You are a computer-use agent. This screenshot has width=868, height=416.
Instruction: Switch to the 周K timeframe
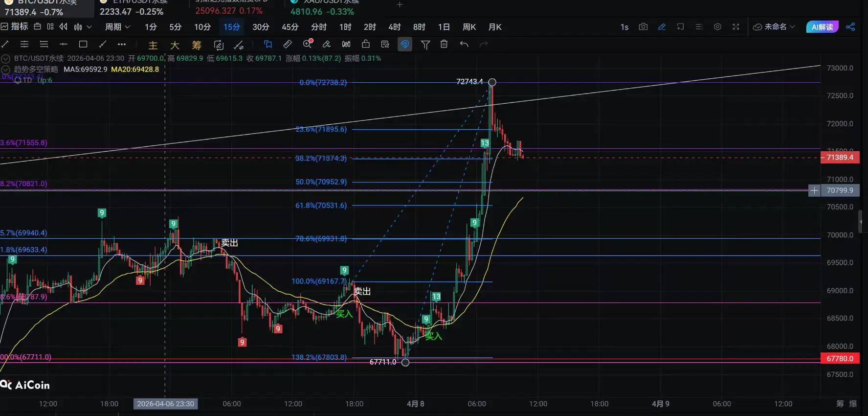tap(469, 27)
